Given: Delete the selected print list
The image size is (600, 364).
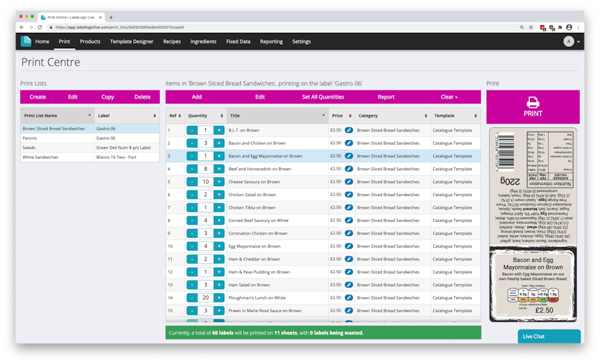Looking at the screenshot, I should tap(142, 97).
